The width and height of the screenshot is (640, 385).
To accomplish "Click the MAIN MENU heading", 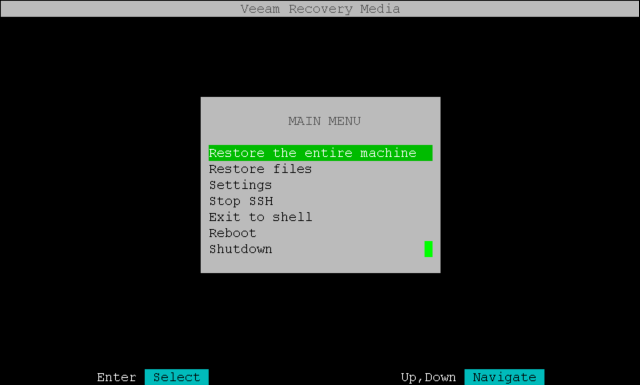I will [324, 121].
